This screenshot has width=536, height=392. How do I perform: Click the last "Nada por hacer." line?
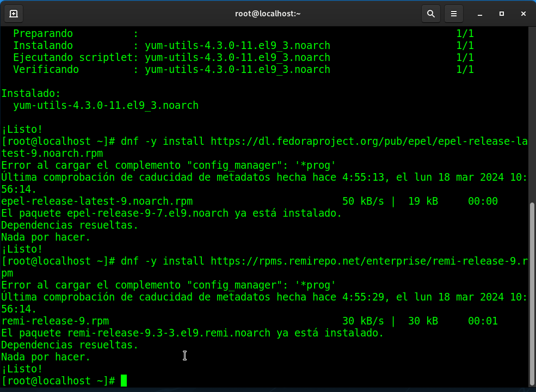coord(46,357)
